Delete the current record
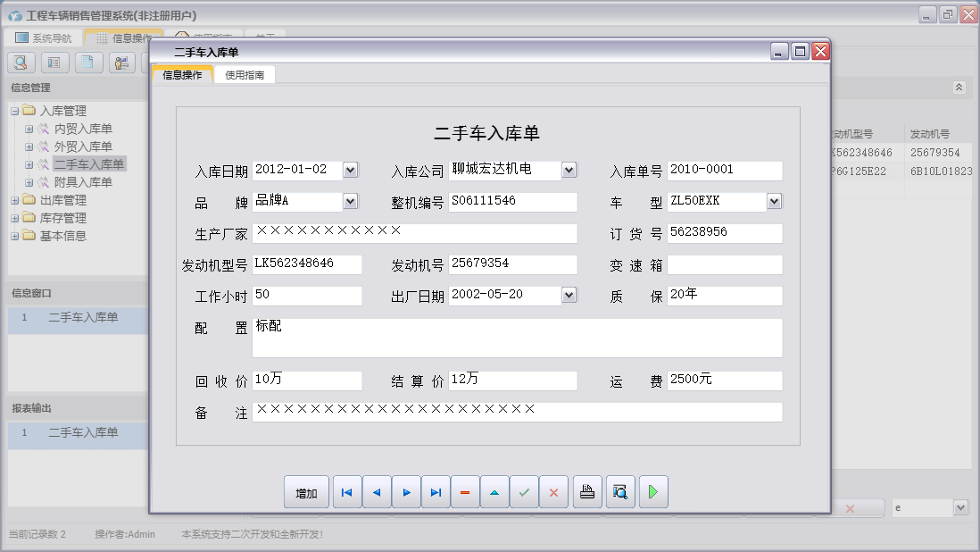The width and height of the screenshot is (980, 552). (x=465, y=492)
